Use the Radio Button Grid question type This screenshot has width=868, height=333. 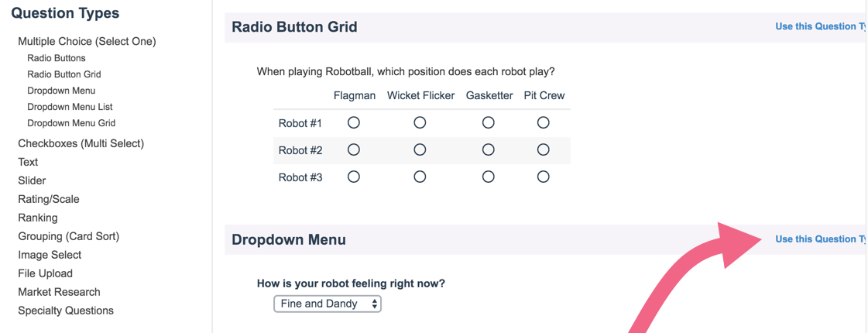click(x=820, y=26)
